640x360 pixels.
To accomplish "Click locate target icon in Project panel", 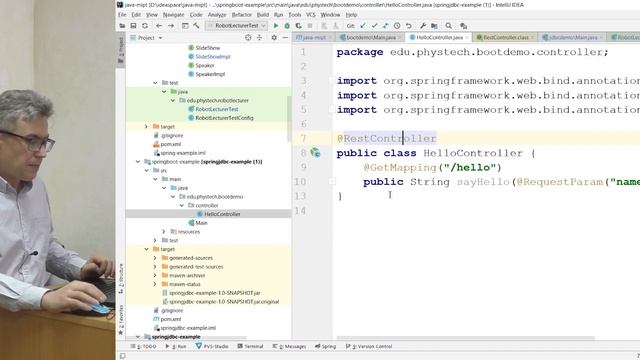I will pyautogui.click(x=248, y=38).
